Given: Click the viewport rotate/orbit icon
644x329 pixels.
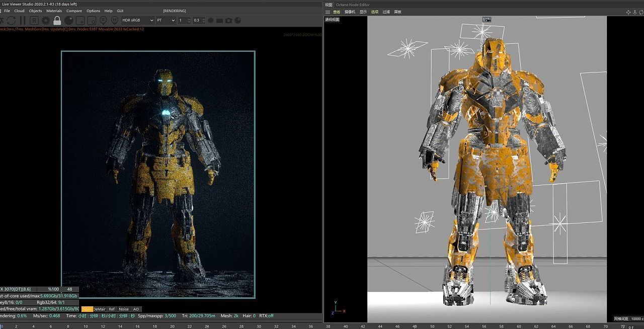Looking at the screenshot, I should (640, 12).
